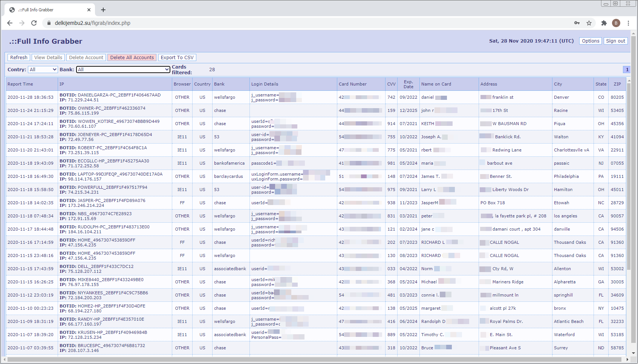Click Export To CSV
Screen dimensions: 638x364
(177, 57)
